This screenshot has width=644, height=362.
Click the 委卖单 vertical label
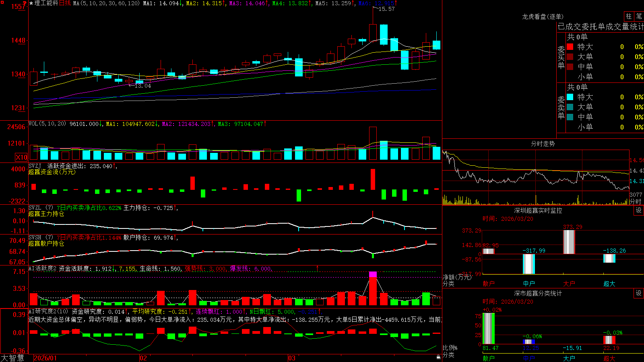[561, 108]
